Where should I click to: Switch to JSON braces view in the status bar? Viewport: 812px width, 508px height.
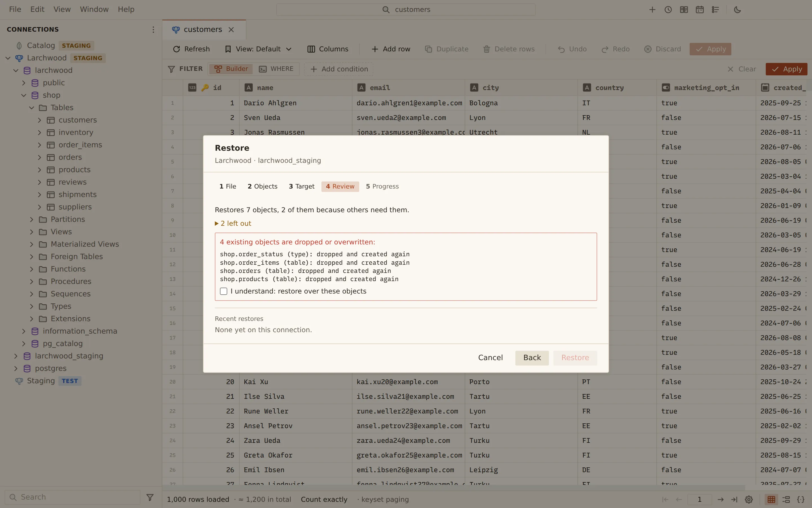[801, 500]
